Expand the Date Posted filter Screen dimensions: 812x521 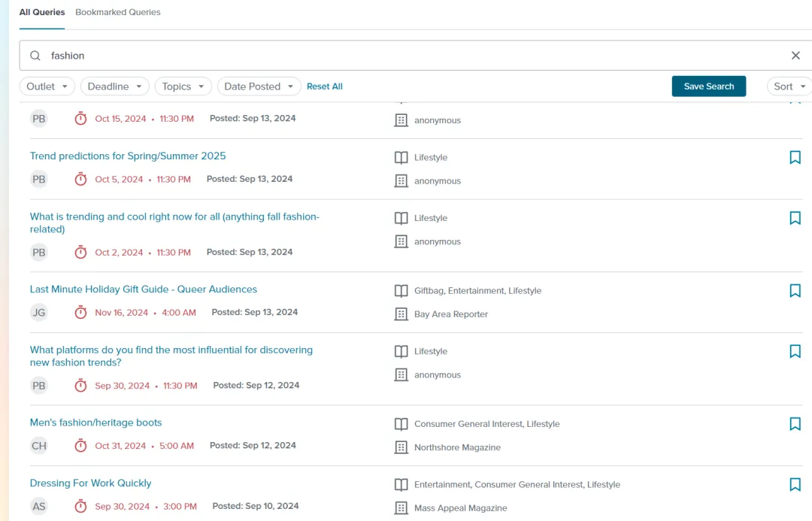click(259, 86)
